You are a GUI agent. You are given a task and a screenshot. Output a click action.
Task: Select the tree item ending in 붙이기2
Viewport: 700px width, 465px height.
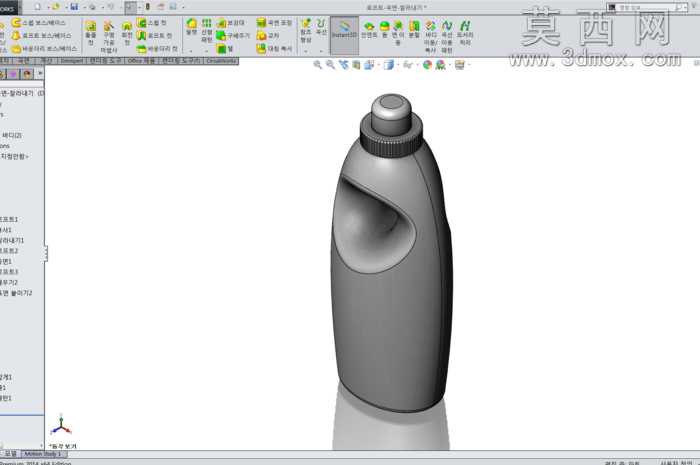pos(16,293)
